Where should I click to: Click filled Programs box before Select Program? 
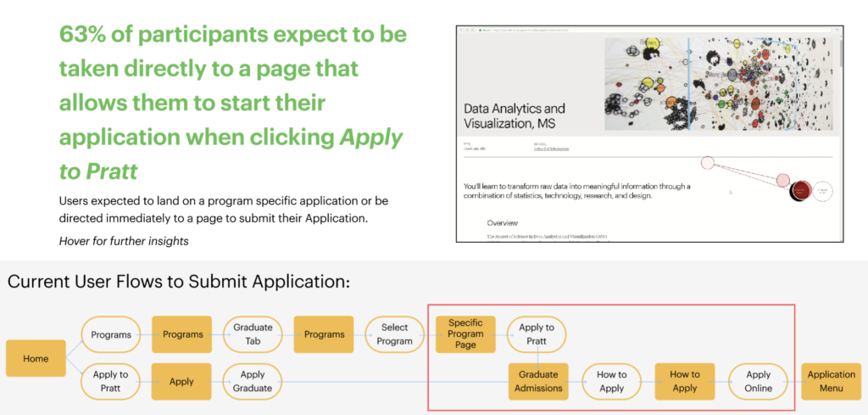pyautogui.click(x=324, y=334)
